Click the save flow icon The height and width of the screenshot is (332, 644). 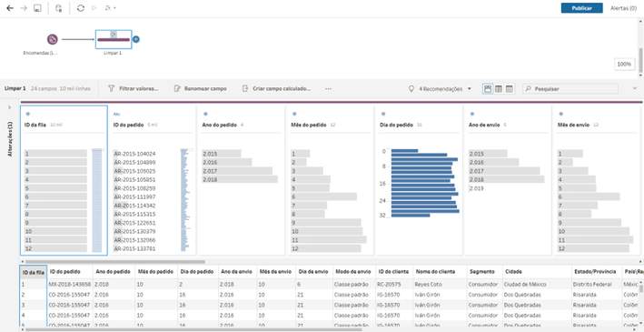coord(37,8)
